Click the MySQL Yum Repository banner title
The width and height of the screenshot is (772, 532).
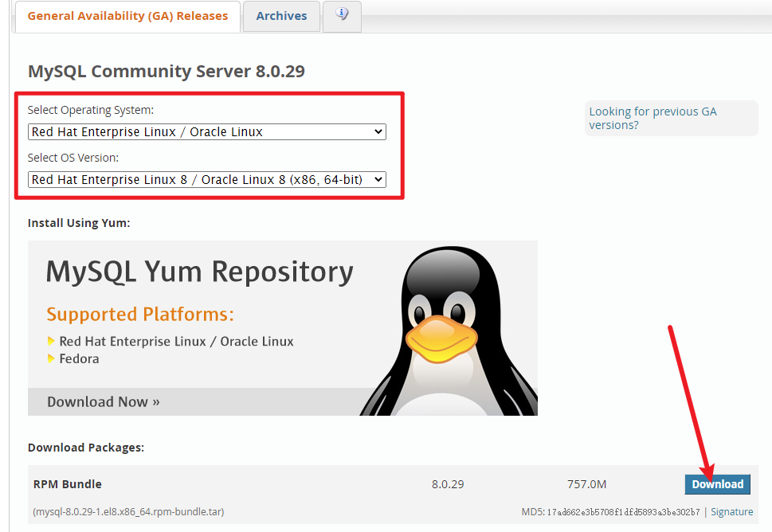[200, 272]
